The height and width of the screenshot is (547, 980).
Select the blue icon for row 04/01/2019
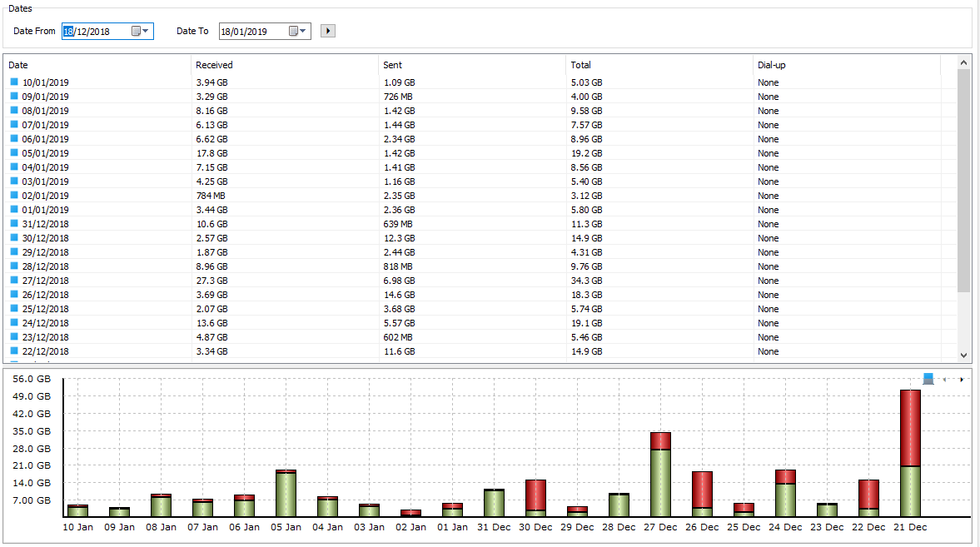tap(14, 167)
